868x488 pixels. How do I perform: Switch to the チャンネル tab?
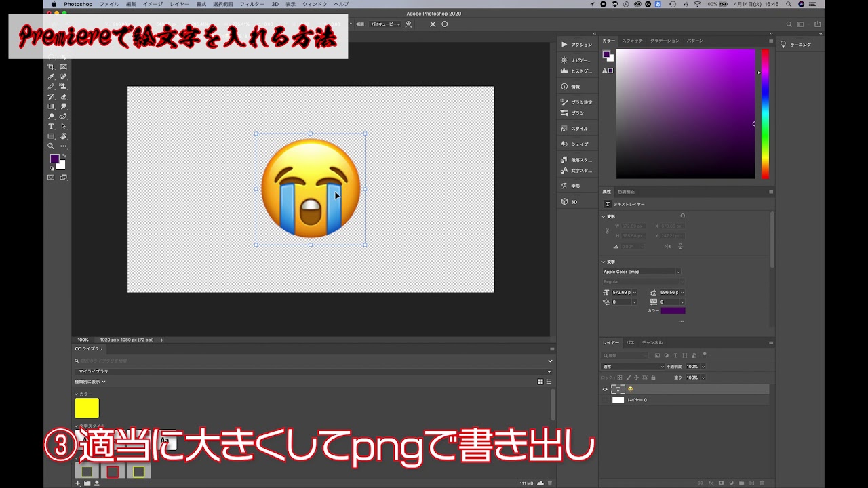(x=652, y=342)
